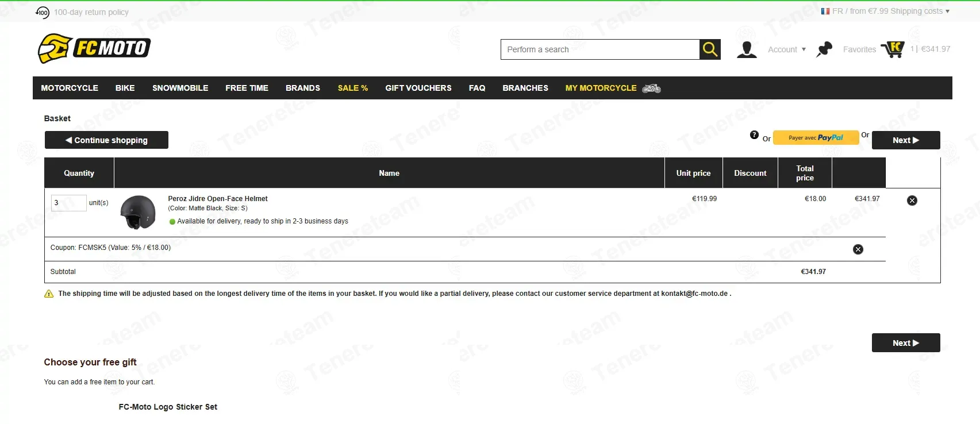The height and width of the screenshot is (424, 980).
Task: Click the Account text link
Action: (x=782, y=49)
